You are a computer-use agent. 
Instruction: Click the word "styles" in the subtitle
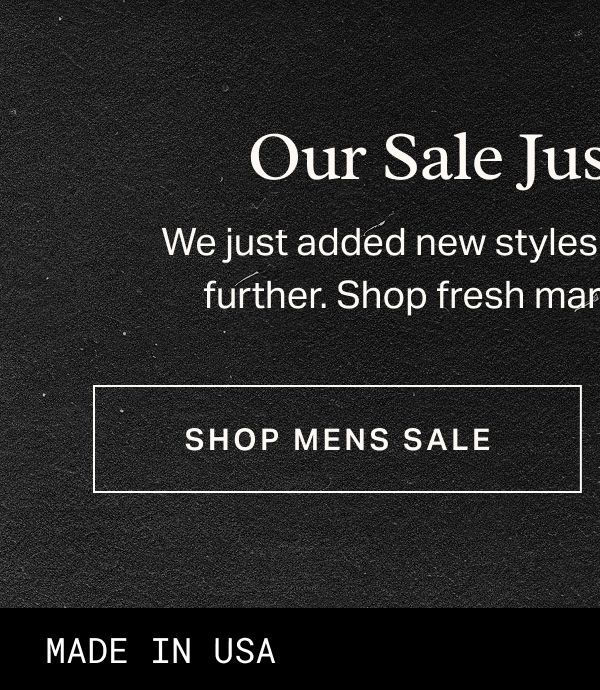pos(546,243)
